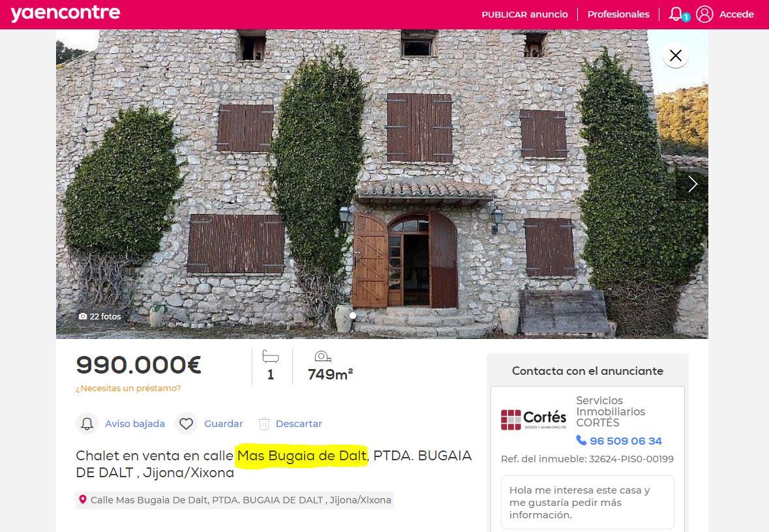This screenshot has width=769, height=532.
Task: Toggle the Guardar heart icon
Action: pyautogui.click(x=187, y=424)
